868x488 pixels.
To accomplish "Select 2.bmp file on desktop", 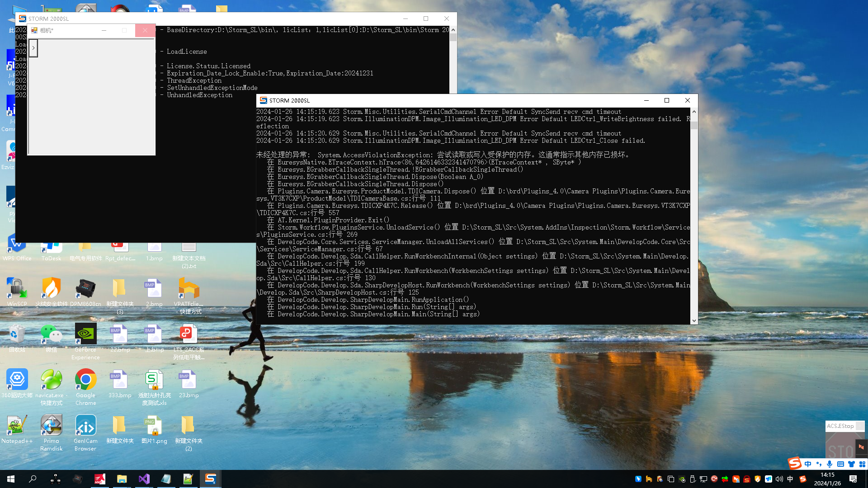I will (x=154, y=293).
